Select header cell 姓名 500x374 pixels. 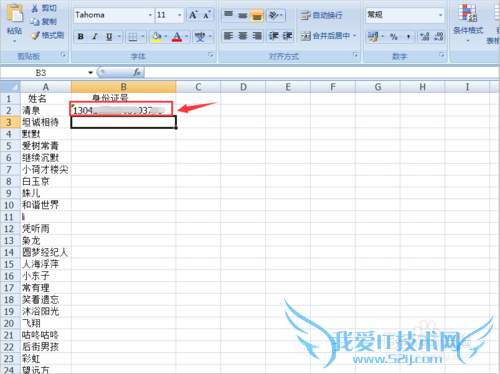click(46, 98)
